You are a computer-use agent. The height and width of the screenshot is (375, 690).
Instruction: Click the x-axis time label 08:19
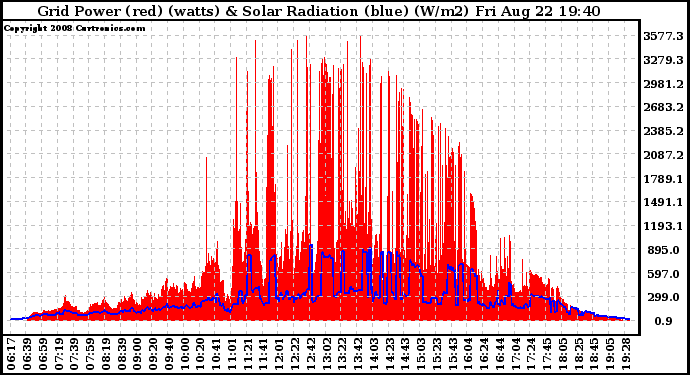(106, 354)
